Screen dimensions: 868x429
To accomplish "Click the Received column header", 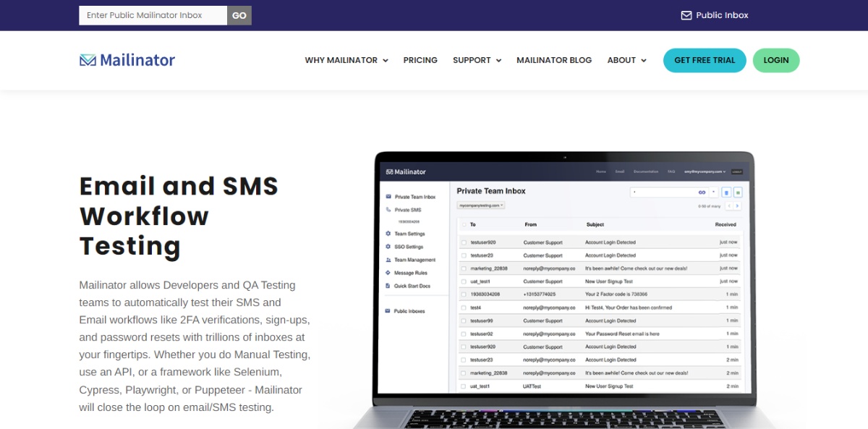I will click(726, 224).
